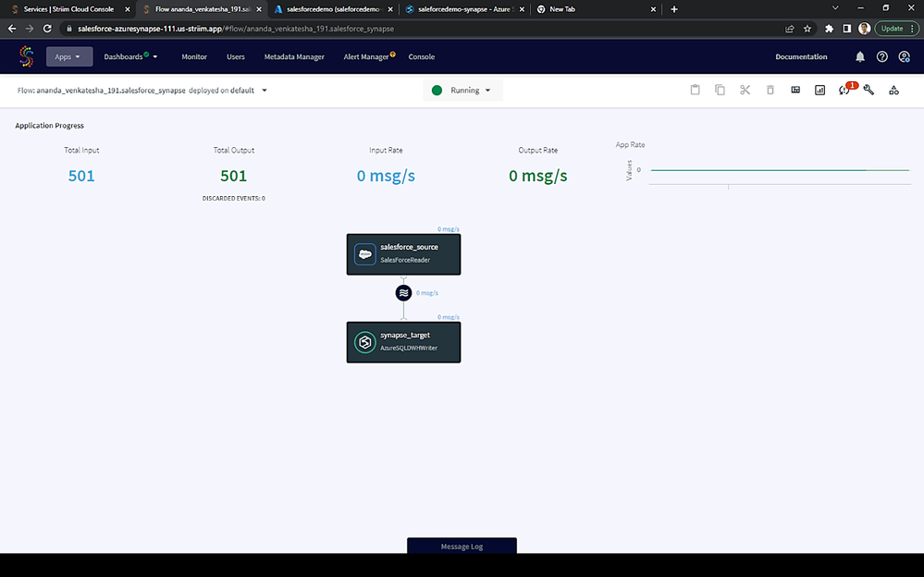The width and height of the screenshot is (924, 577).
Task: Switch to salesforcedemo Azure tab
Action: [334, 9]
